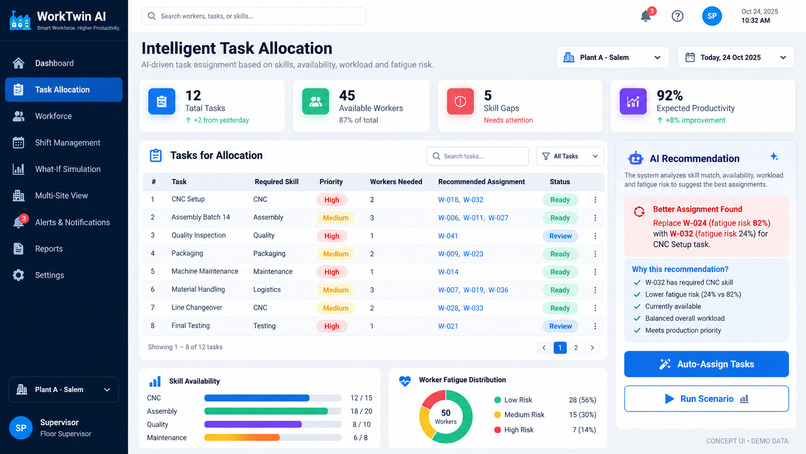This screenshot has height=454, width=806.
Task: Click the chart icon on Run Scenario
Action: pos(744,398)
